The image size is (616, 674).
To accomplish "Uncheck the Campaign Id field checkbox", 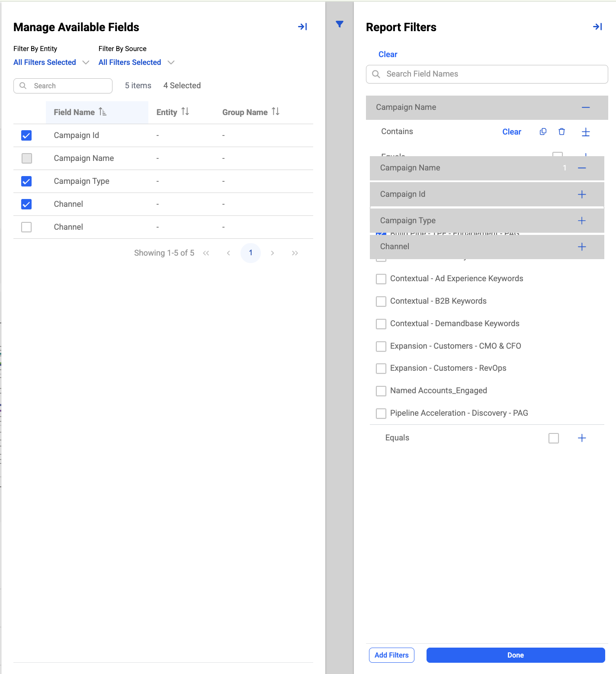I will [26, 135].
